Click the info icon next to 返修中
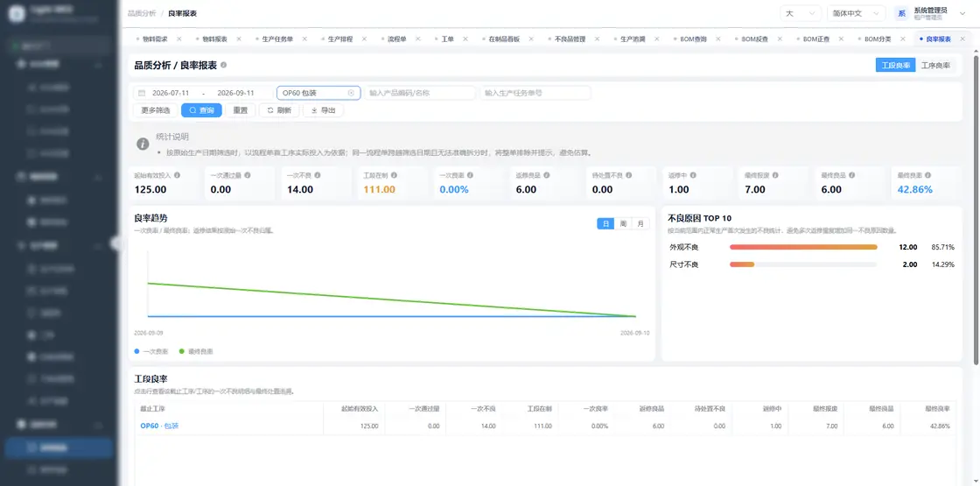Image resolution: width=980 pixels, height=486 pixels. pyautogui.click(x=692, y=176)
